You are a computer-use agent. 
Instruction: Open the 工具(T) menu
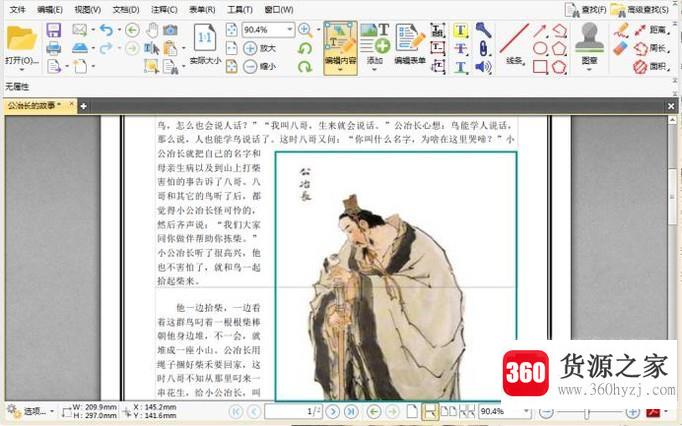240,9
